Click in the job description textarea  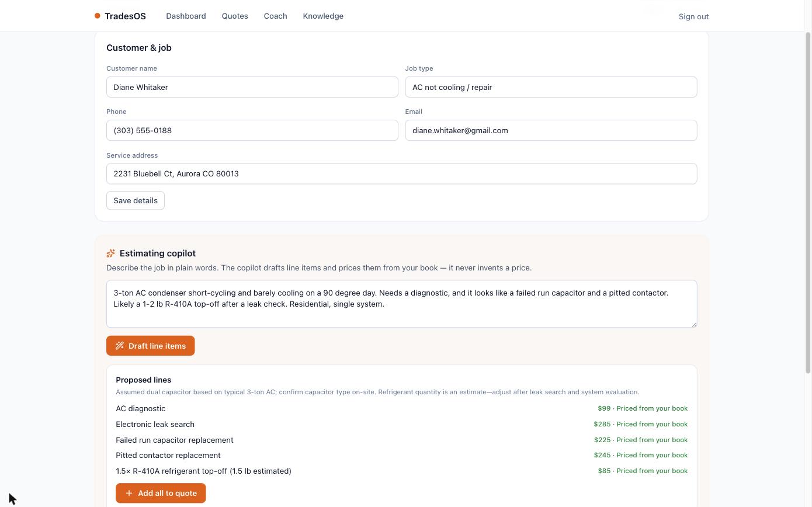coord(402,304)
